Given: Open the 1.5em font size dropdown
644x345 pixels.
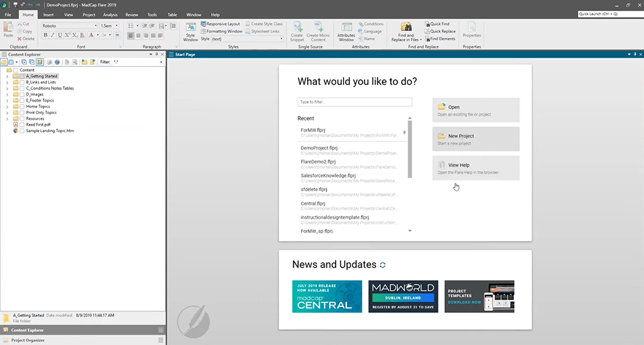Looking at the screenshot, I should click(x=117, y=26).
